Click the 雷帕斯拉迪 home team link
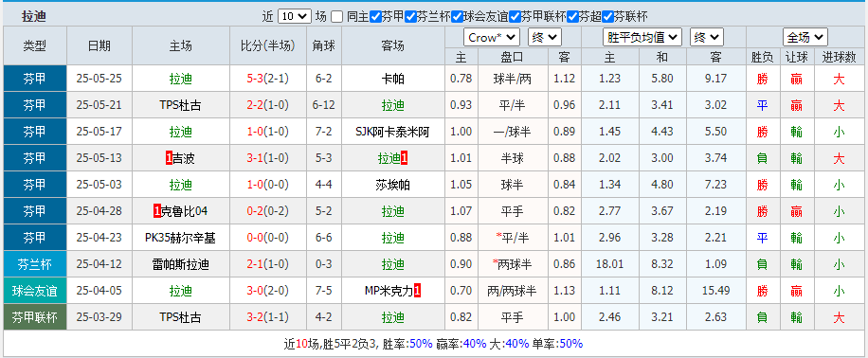 180,264
